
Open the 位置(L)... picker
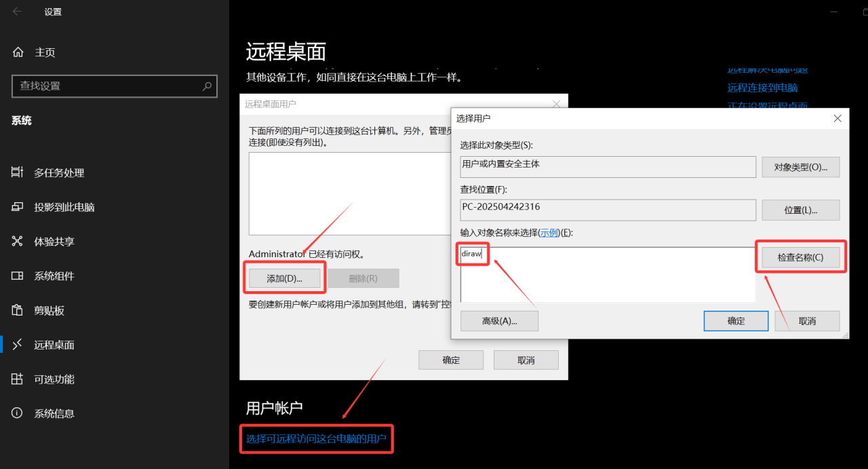pyautogui.click(x=800, y=210)
